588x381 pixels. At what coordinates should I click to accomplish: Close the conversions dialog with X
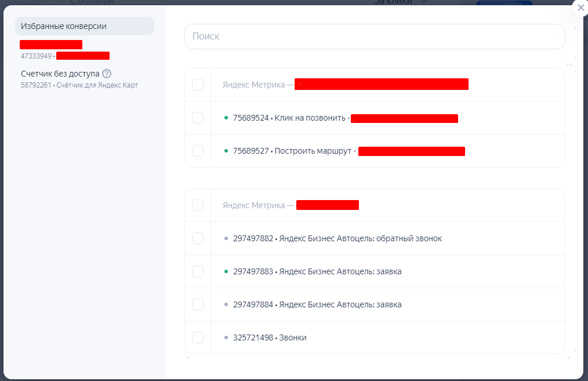point(580,8)
